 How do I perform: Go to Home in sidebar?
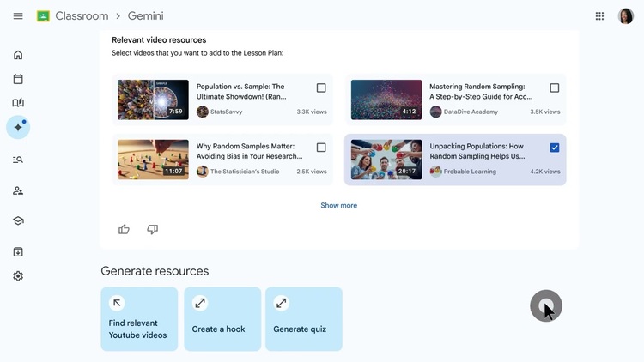[x=18, y=55]
